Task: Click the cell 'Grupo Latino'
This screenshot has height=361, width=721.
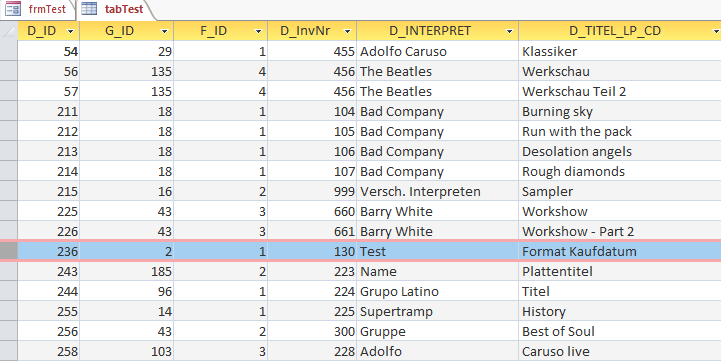Action: [x=437, y=291]
